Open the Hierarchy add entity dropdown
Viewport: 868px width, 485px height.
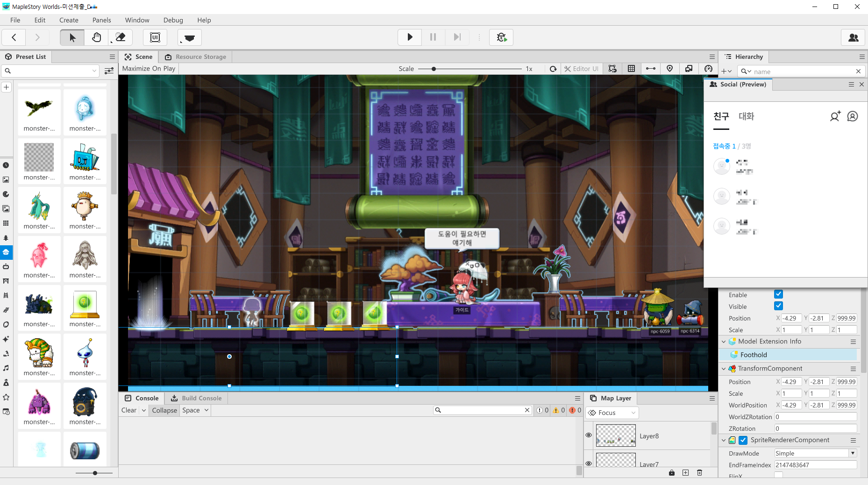click(x=726, y=71)
